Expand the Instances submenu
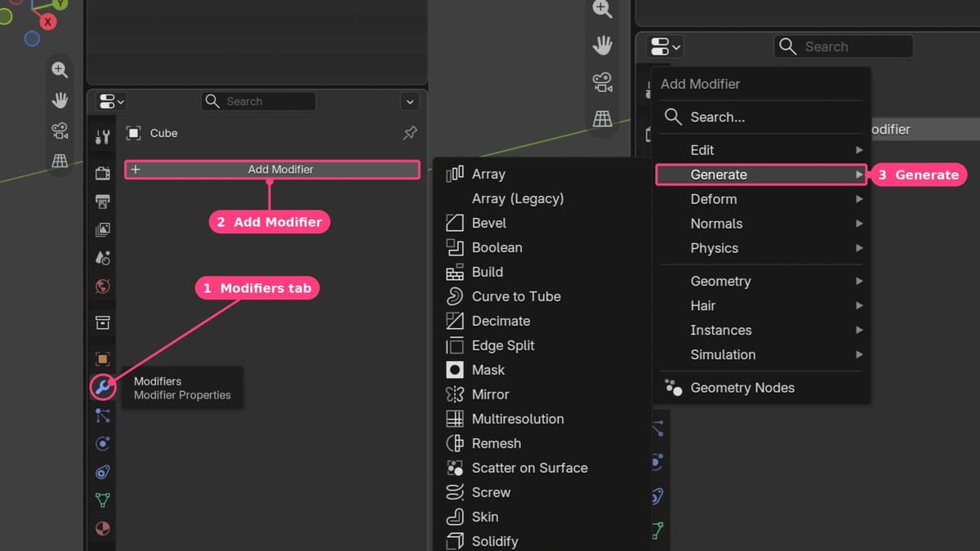The width and height of the screenshot is (980, 551). click(x=761, y=330)
